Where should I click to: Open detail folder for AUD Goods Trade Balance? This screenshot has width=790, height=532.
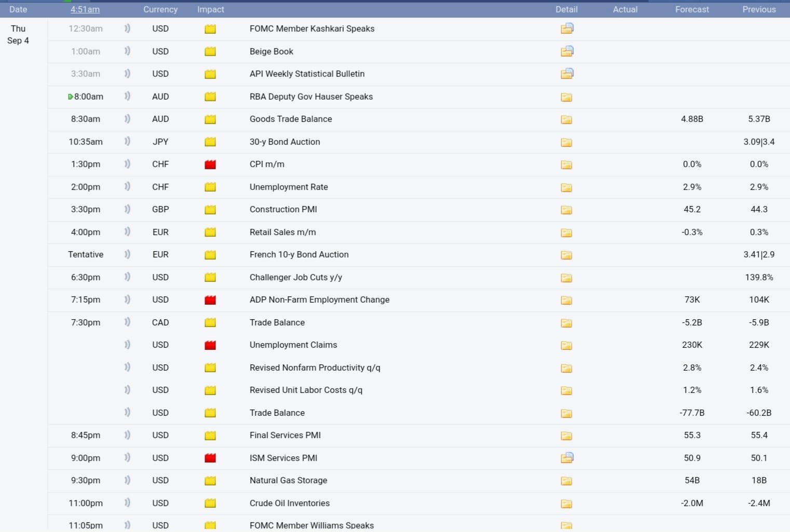click(566, 119)
